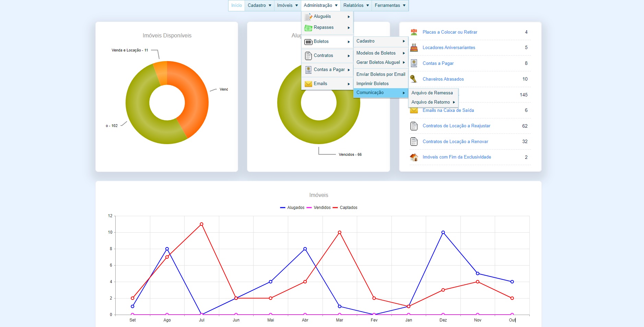Select Arquivo de Remessa
The image size is (644, 327).
point(433,93)
